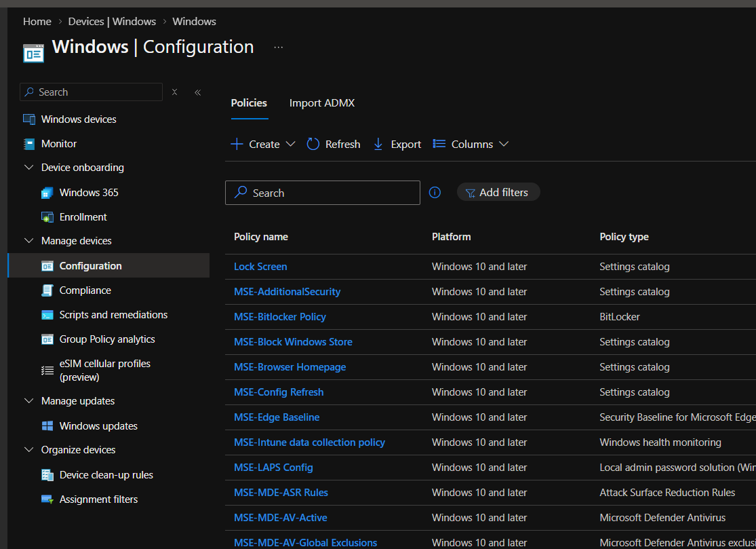This screenshot has height=549, width=756.
Task: Open the MSE-Bitlocker Policy
Action: [279, 316]
